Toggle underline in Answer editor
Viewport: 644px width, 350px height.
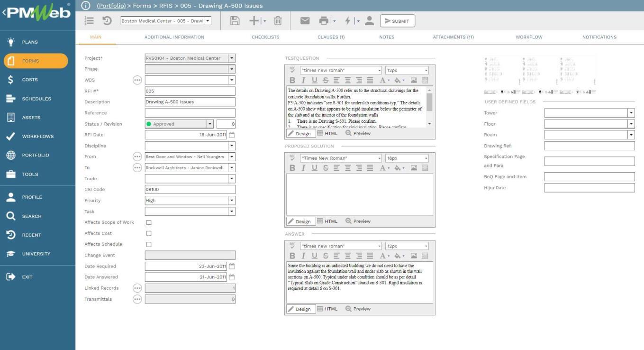[314, 256]
